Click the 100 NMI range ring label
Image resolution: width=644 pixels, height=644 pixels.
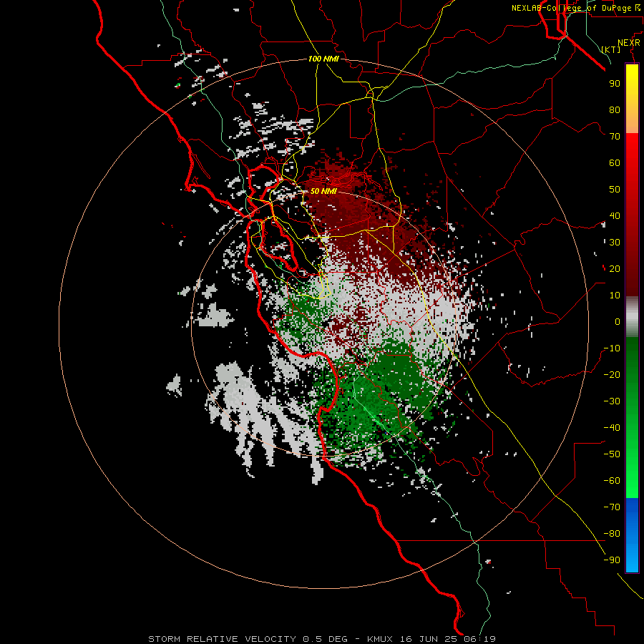[323, 59]
